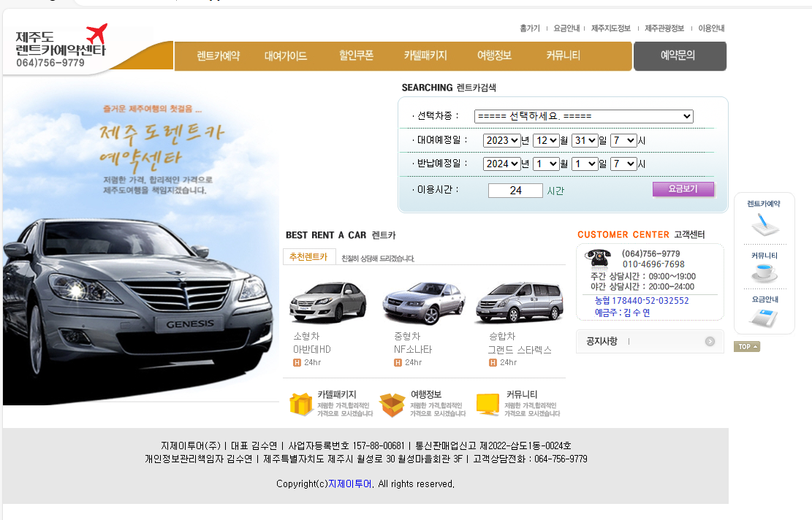Image resolution: width=812 pixels, height=520 pixels.
Task: Open the 반납예정일 day dropdown
Action: click(585, 164)
